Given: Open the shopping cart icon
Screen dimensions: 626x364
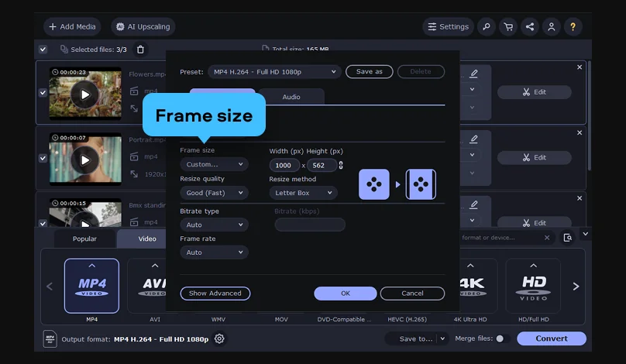Looking at the screenshot, I should [x=508, y=27].
